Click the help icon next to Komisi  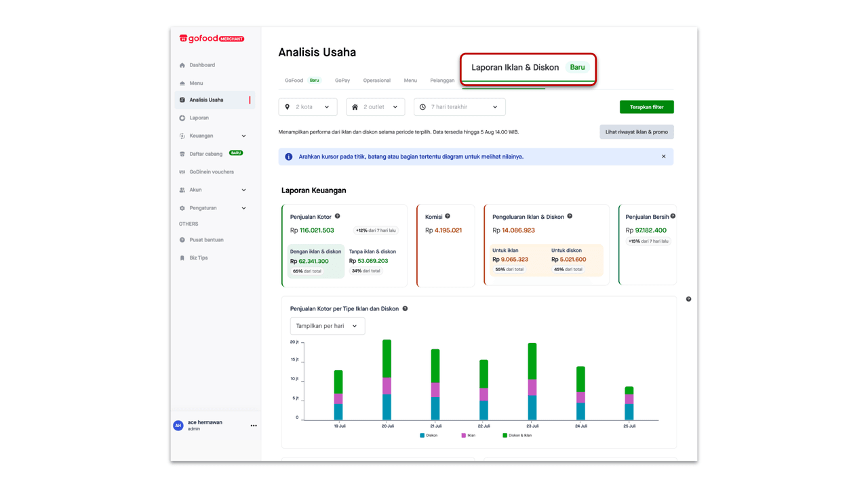448,216
